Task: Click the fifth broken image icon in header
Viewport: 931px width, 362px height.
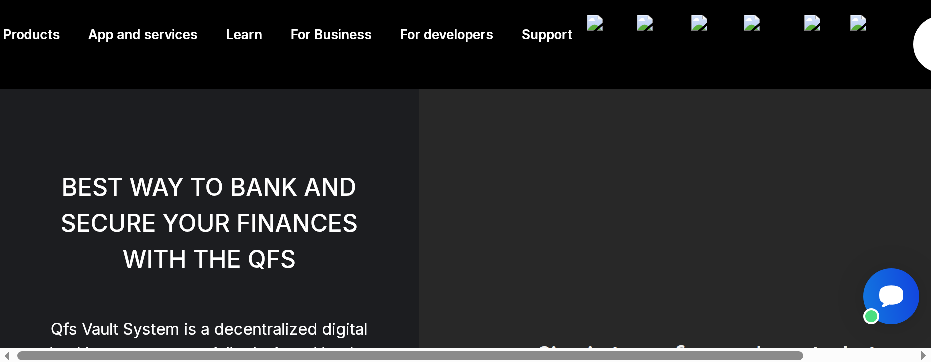Action: click(x=812, y=23)
